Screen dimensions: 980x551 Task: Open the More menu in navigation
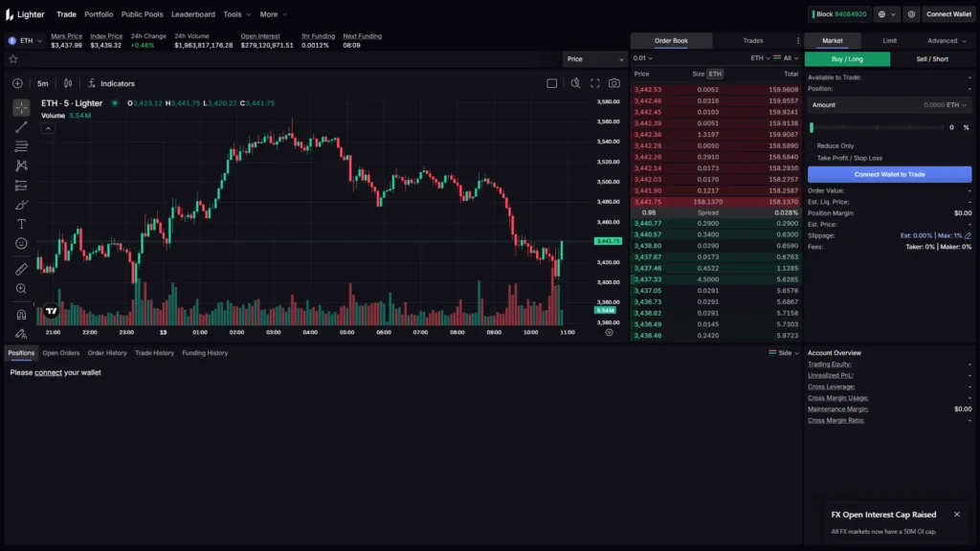pyautogui.click(x=273, y=14)
